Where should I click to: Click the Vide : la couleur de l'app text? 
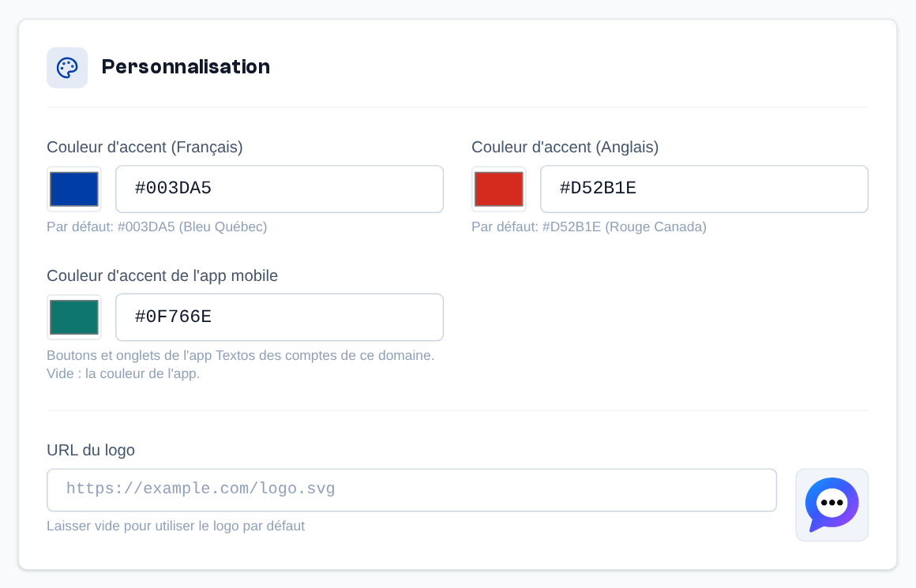tap(123, 373)
